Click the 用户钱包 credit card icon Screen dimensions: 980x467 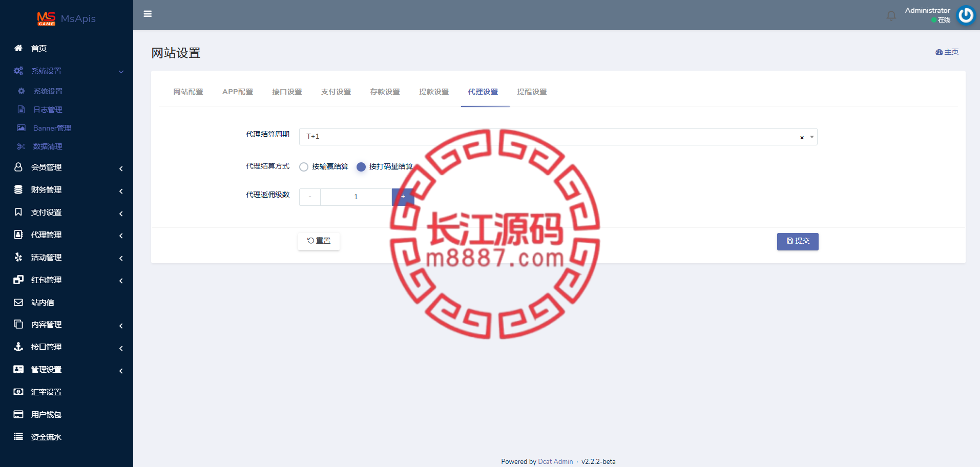pyautogui.click(x=18, y=414)
